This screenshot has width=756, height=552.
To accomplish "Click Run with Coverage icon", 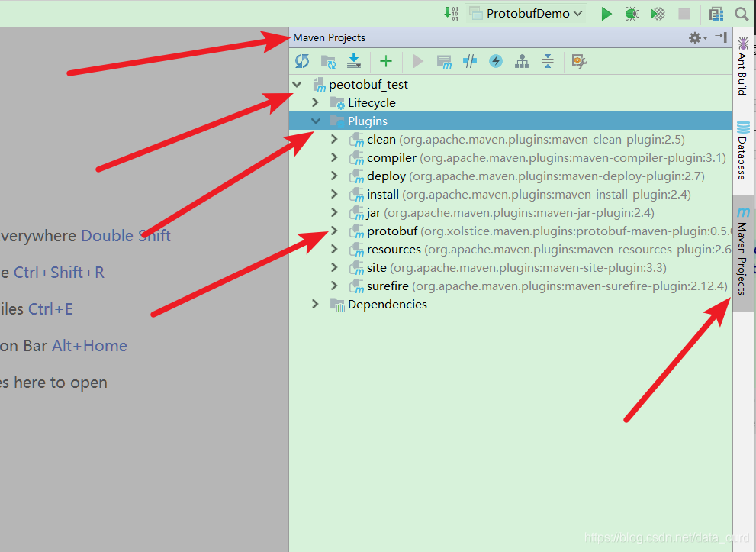I will (x=658, y=14).
